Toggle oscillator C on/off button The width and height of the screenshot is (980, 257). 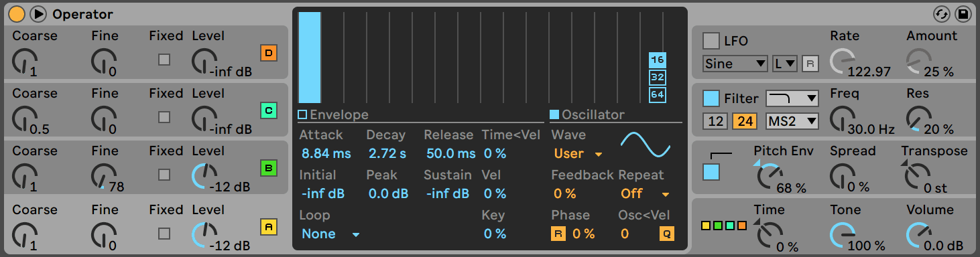tap(269, 110)
